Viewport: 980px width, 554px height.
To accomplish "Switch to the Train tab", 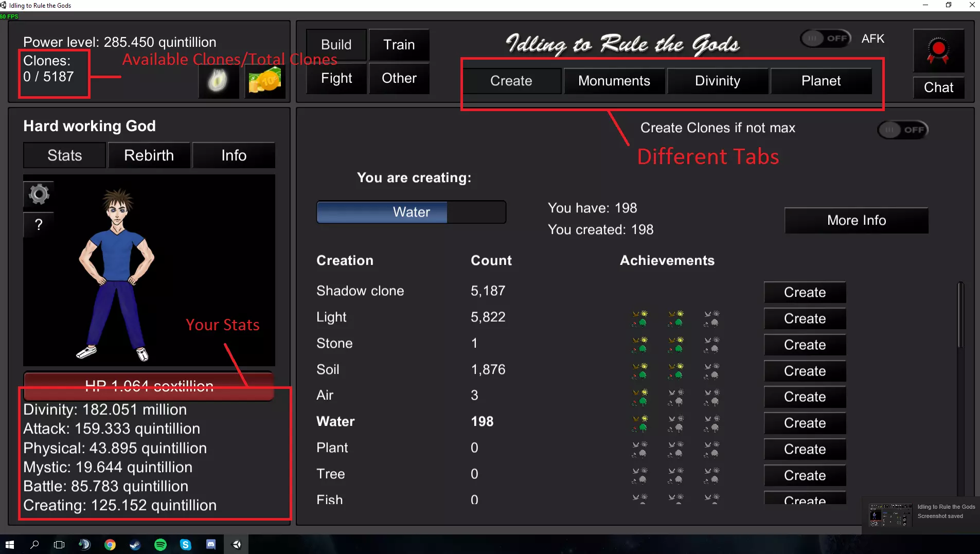I will (x=399, y=45).
